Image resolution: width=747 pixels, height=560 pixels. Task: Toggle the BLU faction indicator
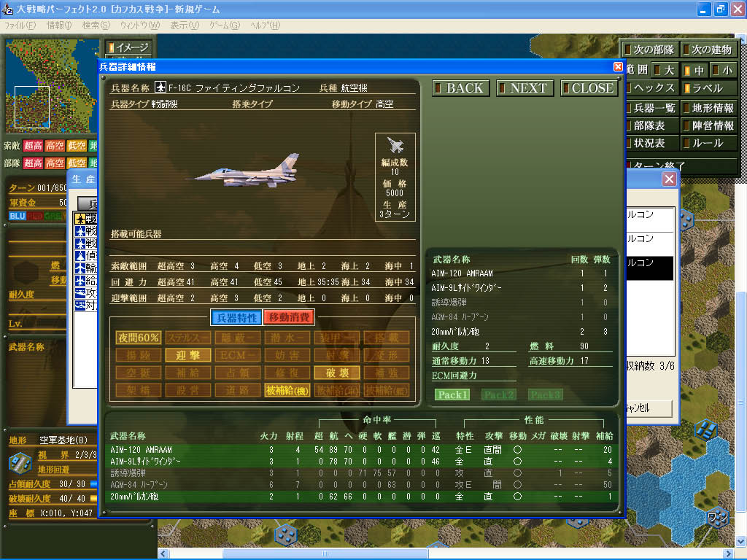(x=18, y=216)
